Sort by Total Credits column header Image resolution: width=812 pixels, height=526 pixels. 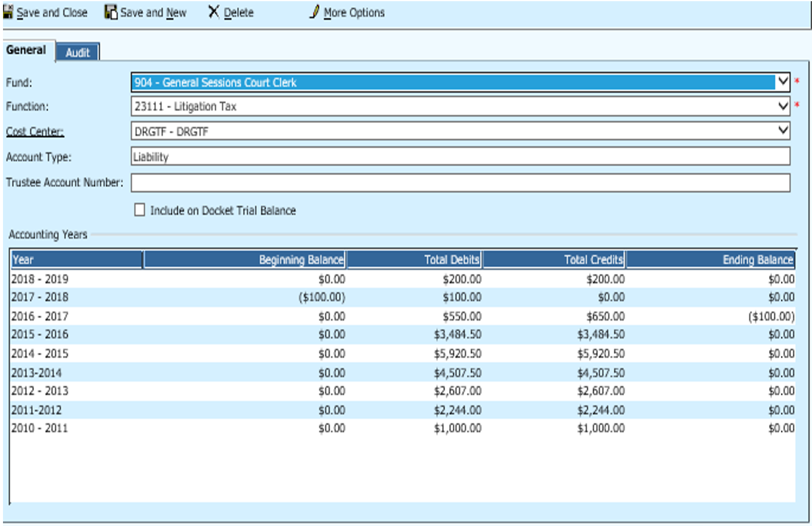554,260
